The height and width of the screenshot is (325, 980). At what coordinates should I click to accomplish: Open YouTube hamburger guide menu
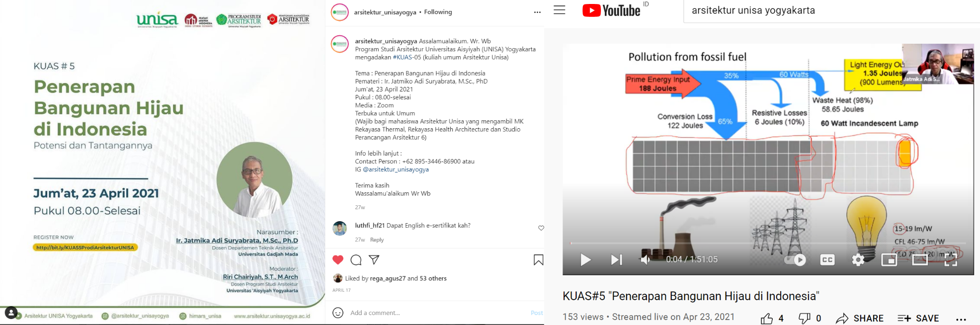[560, 10]
